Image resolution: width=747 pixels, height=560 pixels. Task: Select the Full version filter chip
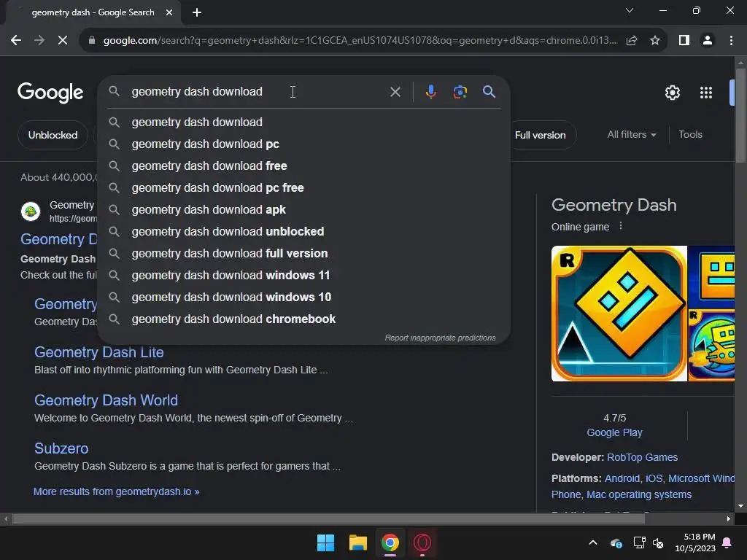pyautogui.click(x=543, y=135)
